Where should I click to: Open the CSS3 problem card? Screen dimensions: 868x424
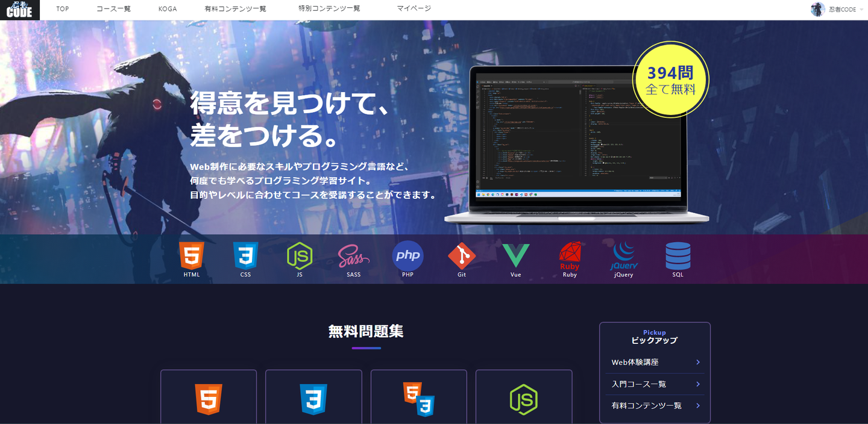(x=313, y=397)
